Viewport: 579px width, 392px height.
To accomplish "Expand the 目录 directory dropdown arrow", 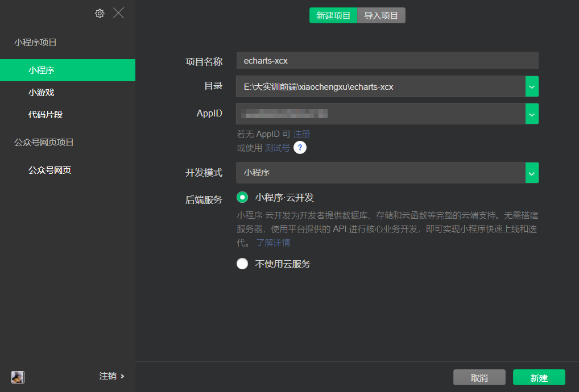I will [531, 86].
